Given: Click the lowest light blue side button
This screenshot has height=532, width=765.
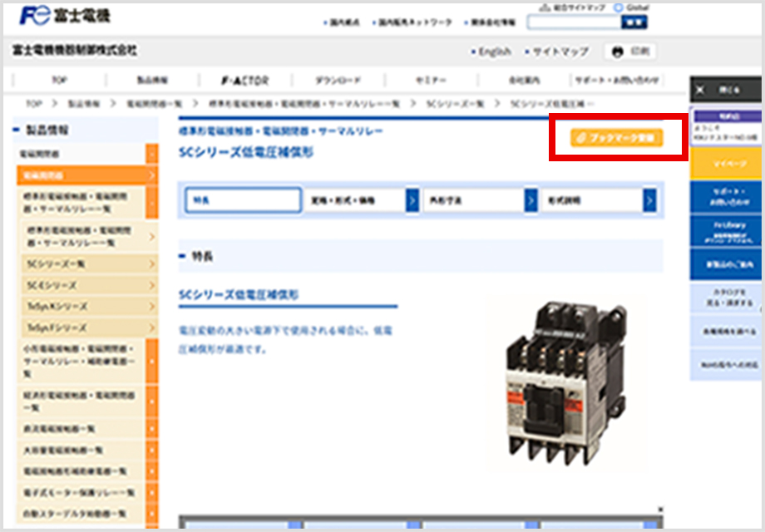Looking at the screenshot, I should (725, 364).
